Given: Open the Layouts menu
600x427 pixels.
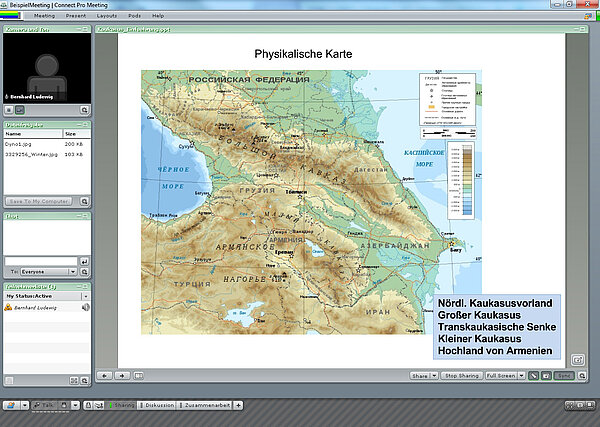Looking at the screenshot, I should (x=107, y=16).
